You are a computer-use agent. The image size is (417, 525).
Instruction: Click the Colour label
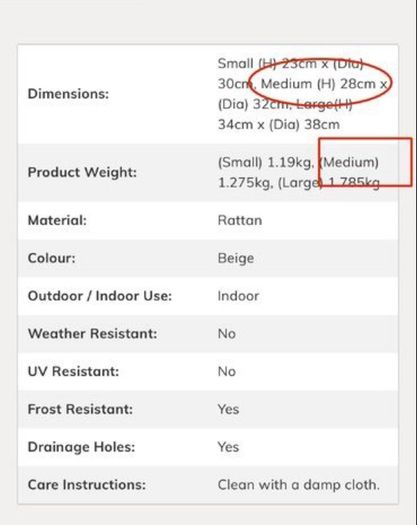point(52,258)
